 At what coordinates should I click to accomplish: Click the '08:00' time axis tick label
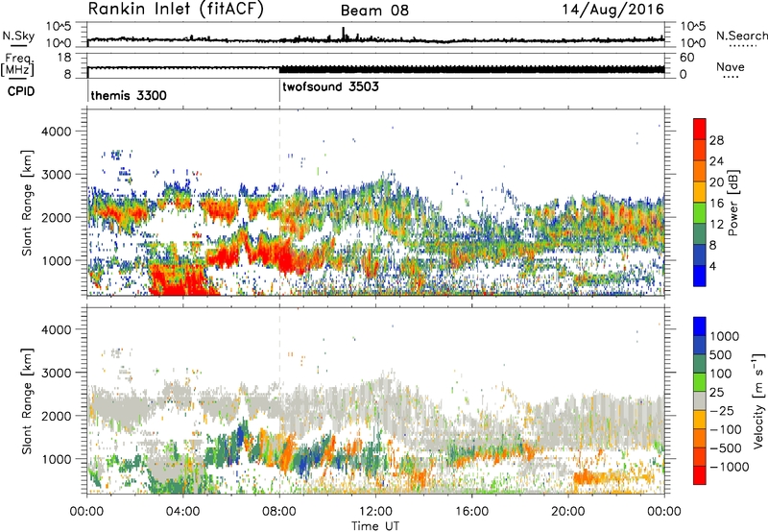pos(279,512)
